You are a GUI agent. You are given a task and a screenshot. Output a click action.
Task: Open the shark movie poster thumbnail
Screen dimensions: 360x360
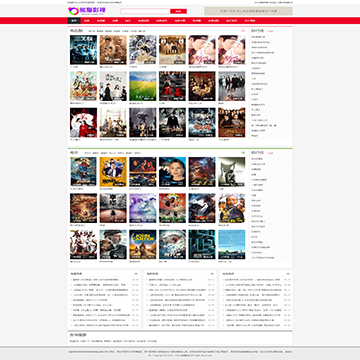pyautogui.click(x=172, y=244)
